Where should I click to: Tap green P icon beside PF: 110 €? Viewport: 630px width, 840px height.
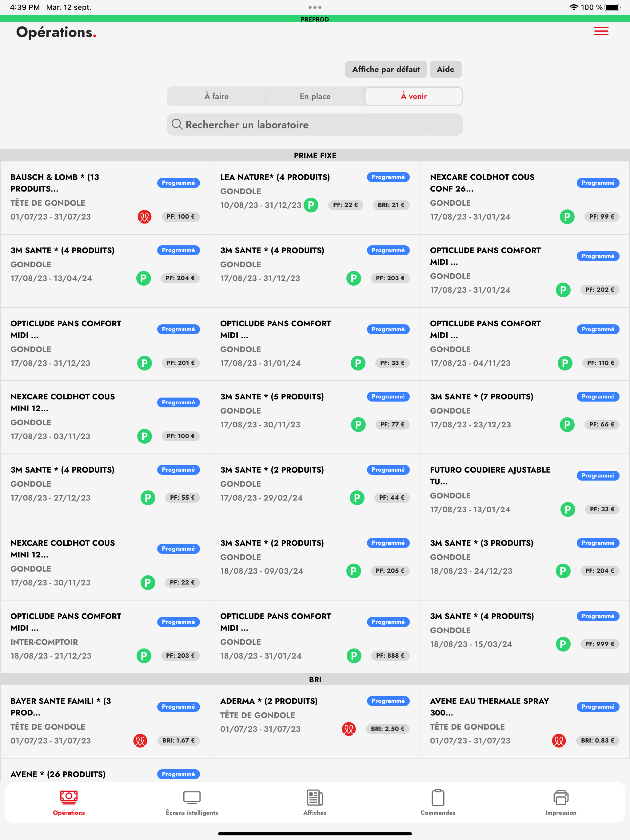click(565, 363)
